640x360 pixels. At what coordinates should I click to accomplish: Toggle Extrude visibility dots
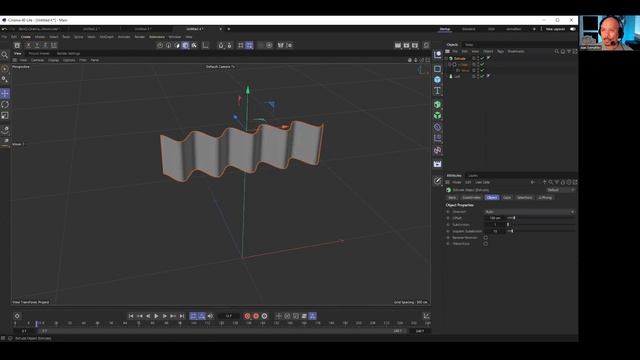click(x=478, y=58)
